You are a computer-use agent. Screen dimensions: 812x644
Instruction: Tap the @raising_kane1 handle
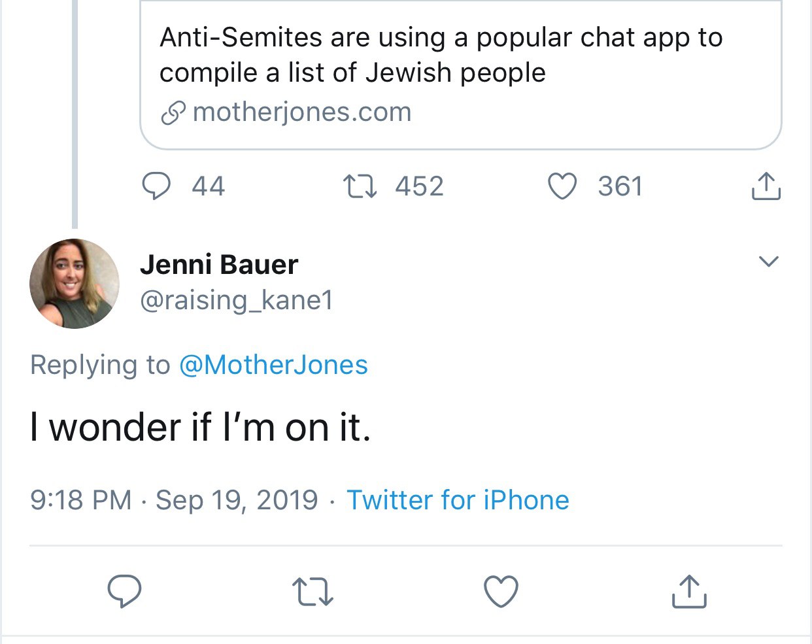[237, 300]
